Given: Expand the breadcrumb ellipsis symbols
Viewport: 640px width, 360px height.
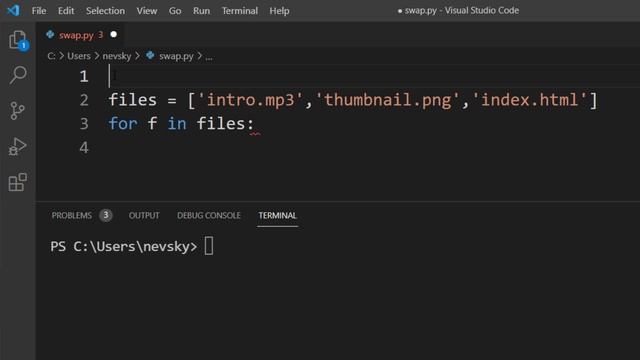Looking at the screenshot, I should (209, 56).
